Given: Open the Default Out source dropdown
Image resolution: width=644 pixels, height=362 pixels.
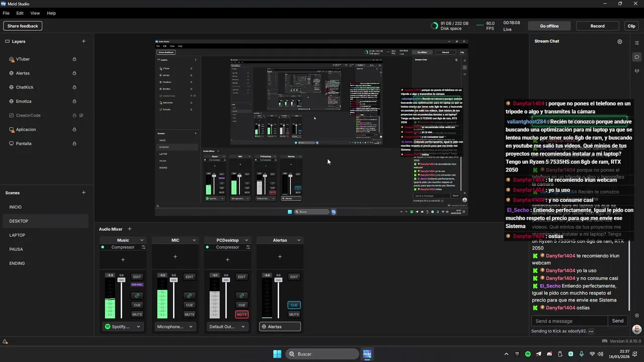Looking at the screenshot, I should (227, 327).
